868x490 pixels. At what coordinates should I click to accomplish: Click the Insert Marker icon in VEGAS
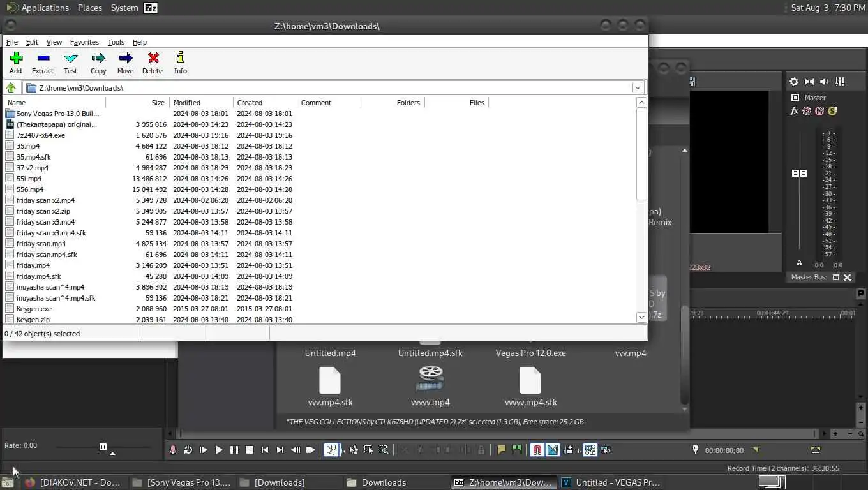tap(502, 450)
